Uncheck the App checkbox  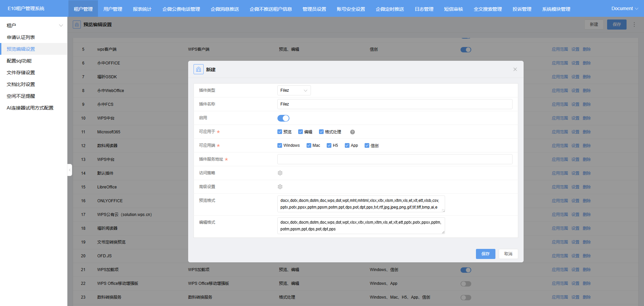(x=347, y=145)
